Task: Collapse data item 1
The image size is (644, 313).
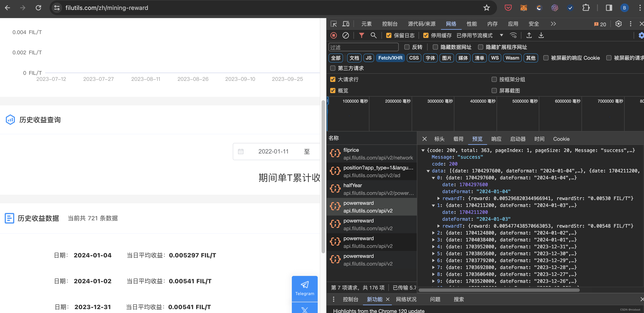Action: (x=433, y=205)
